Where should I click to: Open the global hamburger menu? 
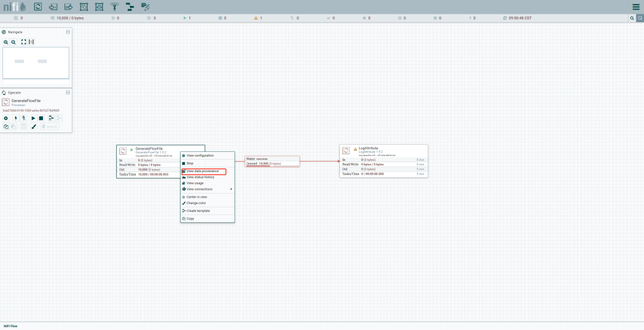click(636, 7)
